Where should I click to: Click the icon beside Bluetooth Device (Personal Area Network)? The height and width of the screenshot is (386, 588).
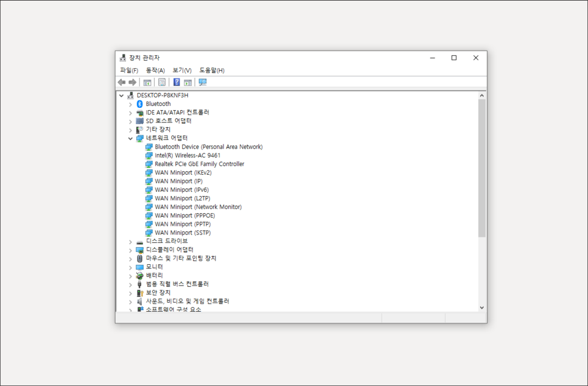[149, 147]
